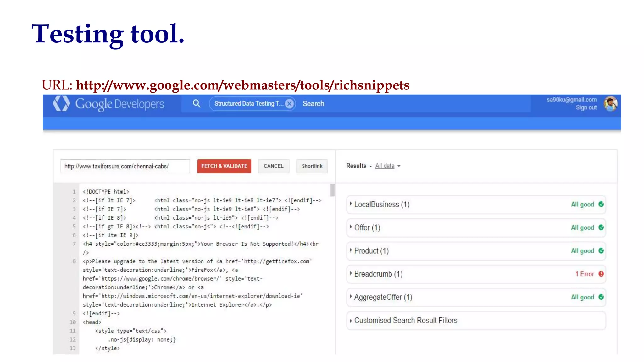Click the All good label on Offer row
This screenshot has height=362, width=644.
[582, 228]
